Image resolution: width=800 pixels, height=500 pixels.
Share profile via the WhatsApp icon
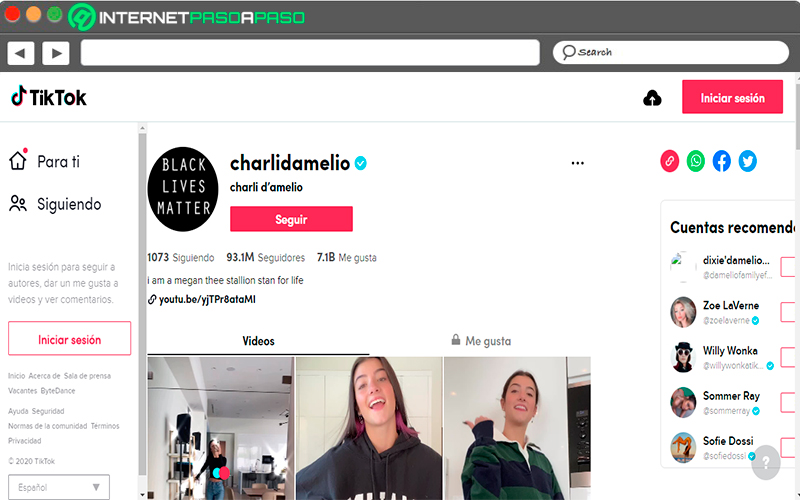pyautogui.click(x=695, y=161)
